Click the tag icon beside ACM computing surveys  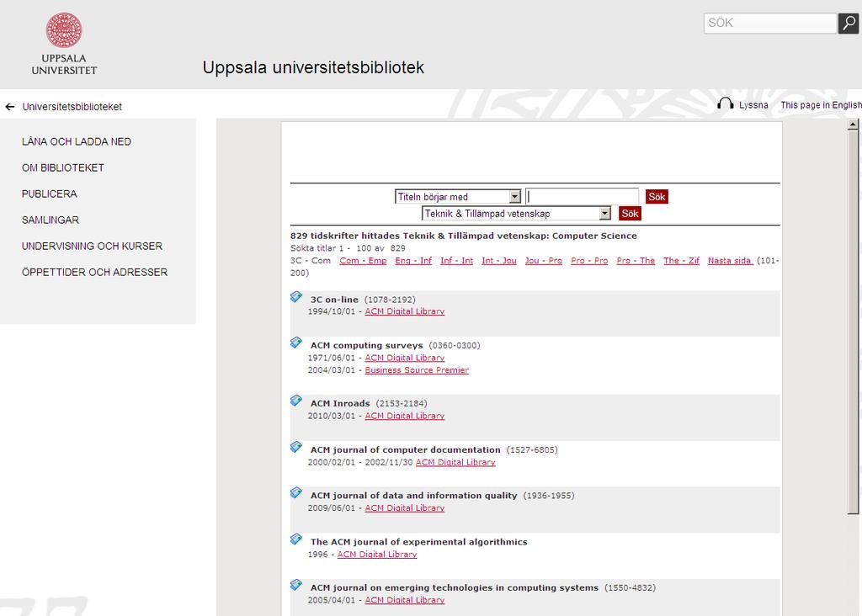click(296, 343)
